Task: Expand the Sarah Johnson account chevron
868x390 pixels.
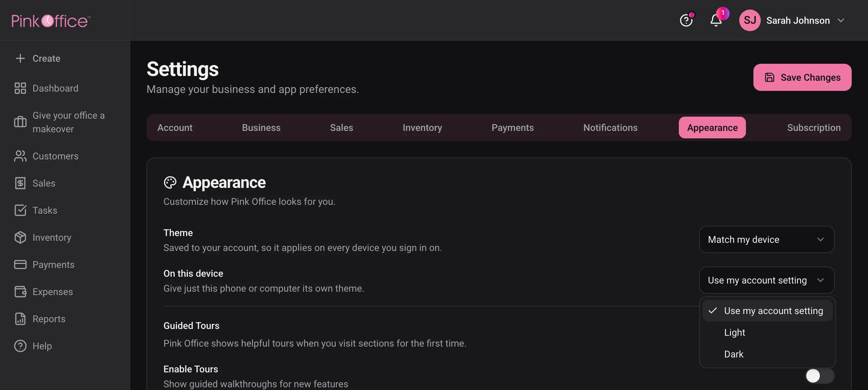Action: [x=841, y=20]
